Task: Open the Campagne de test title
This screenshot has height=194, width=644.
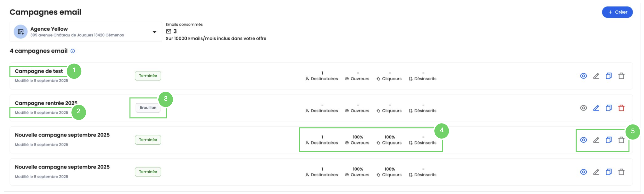Action: click(x=39, y=71)
